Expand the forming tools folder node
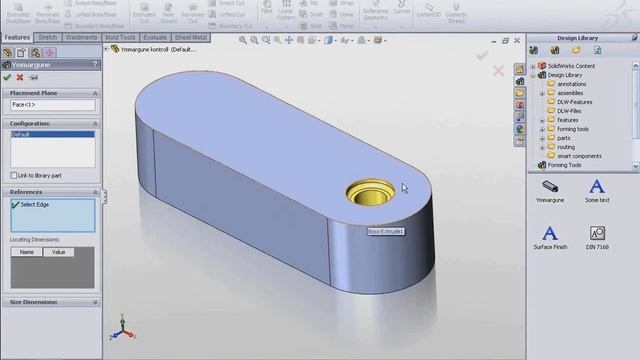The image size is (640, 360). coord(542,129)
